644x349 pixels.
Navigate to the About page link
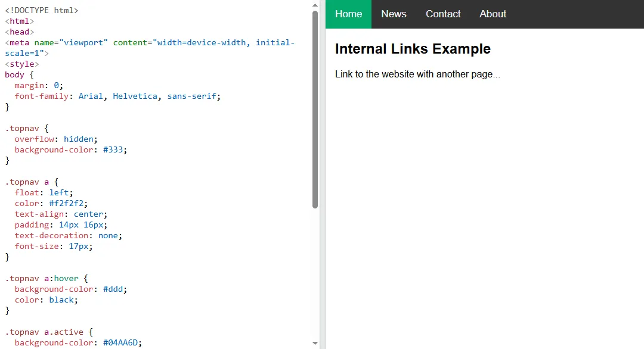[493, 14]
